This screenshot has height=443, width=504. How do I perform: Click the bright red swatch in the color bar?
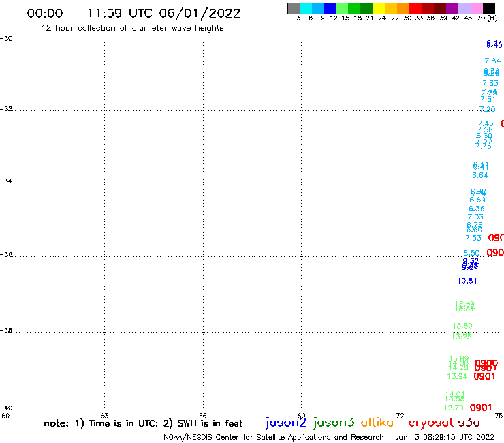[415, 8]
